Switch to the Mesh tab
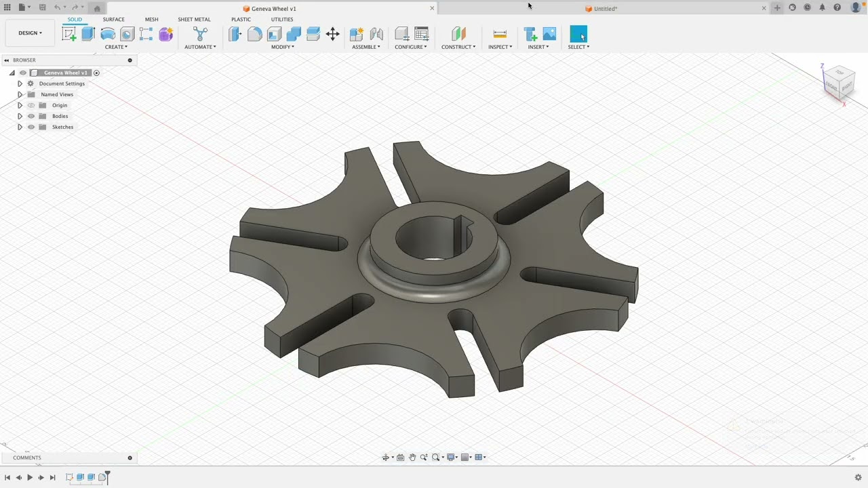Viewport: 868px width, 488px height. click(152, 19)
